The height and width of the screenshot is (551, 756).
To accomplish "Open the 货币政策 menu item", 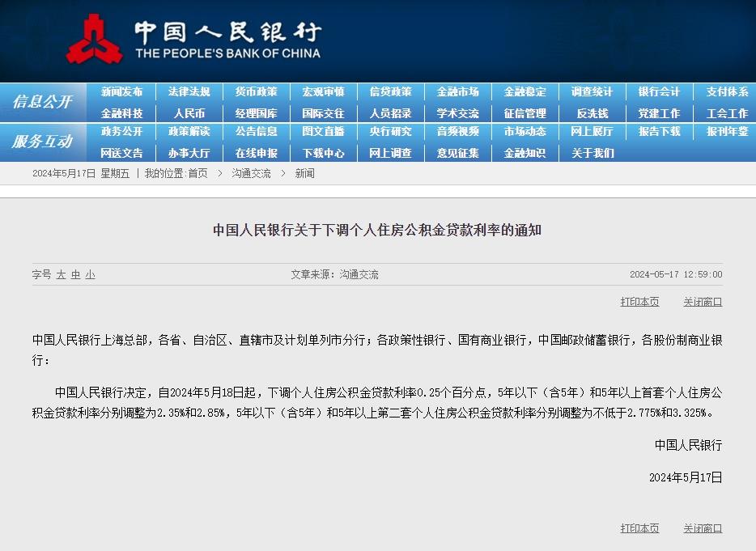I will point(257,92).
